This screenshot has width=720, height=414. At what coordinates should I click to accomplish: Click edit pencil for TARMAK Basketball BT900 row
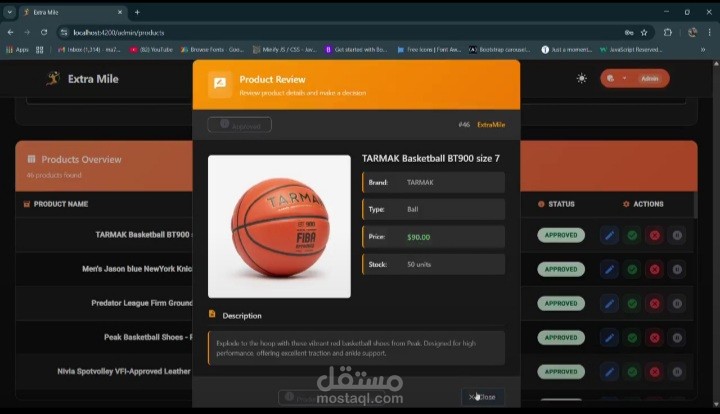click(x=609, y=235)
